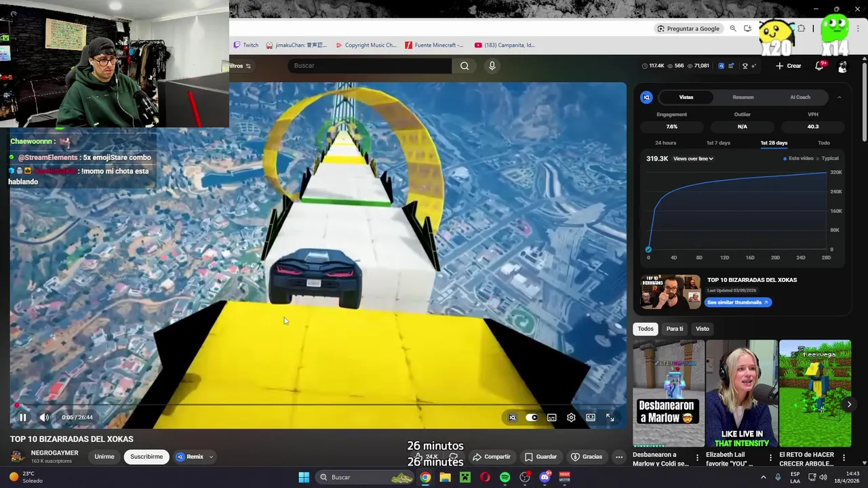868x488 pixels.
Task: Open File Explorer from the taskbar
Action: point(445,477)
